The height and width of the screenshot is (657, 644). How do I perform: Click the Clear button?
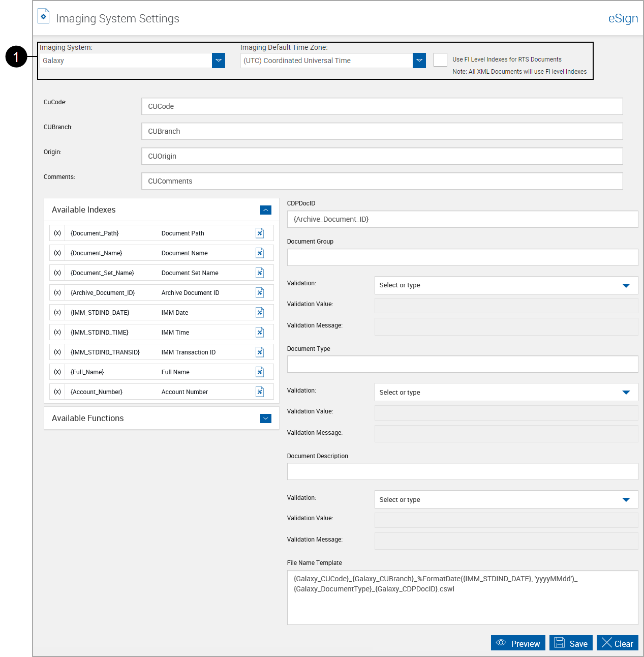tap(617, 643)
